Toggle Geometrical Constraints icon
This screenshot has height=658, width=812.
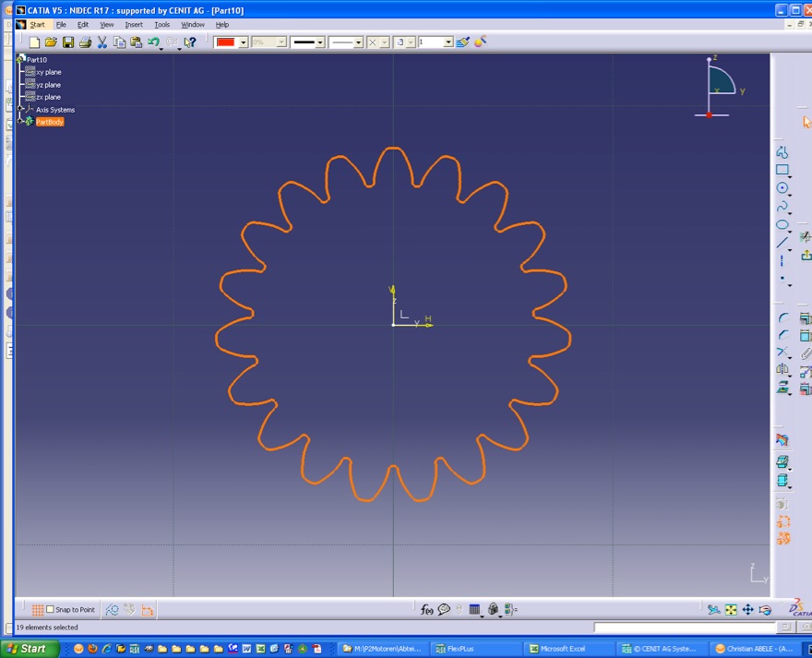click(129, 610)
